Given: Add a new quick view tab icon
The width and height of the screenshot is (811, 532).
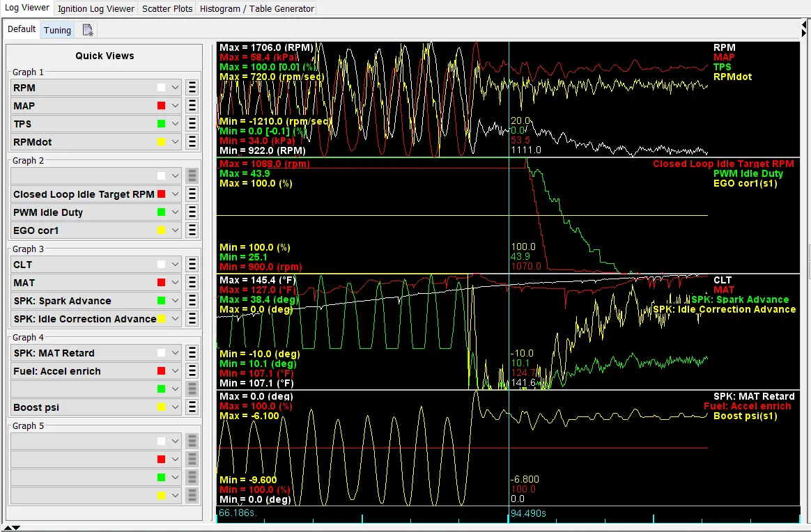Looking at the screenshot, I should [88, 30].
